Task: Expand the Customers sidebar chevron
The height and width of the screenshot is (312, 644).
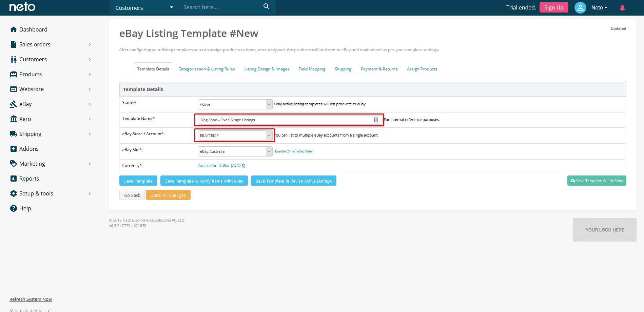Action: point(90,59)
